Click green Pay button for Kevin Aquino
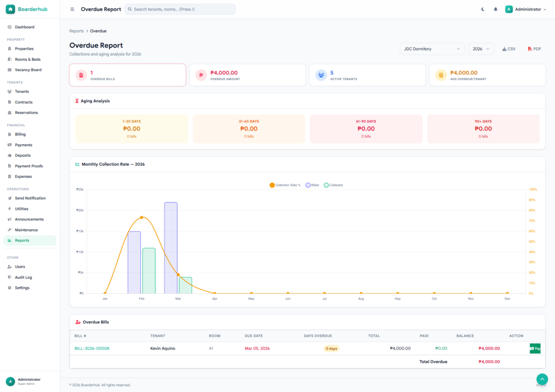555x392 pixels. 535,348
